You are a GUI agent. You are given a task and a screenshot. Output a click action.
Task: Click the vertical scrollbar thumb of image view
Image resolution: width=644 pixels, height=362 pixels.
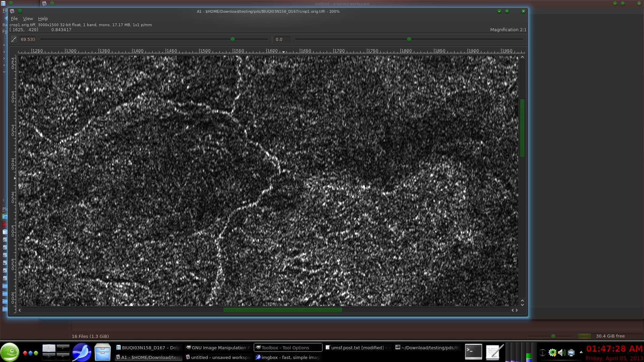coord(522,128)
